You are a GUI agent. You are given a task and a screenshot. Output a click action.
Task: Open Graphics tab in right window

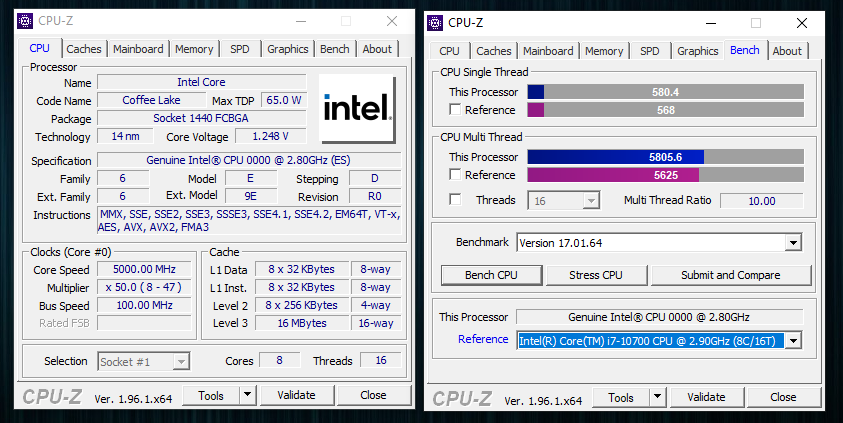pos(698,51)
